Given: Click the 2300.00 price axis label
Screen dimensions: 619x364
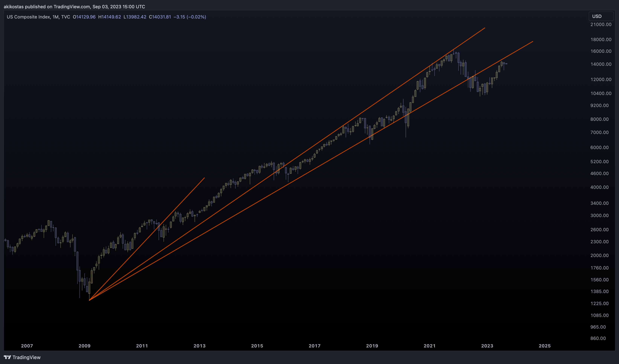Looking at the screenshot, I should click(599, 242).
